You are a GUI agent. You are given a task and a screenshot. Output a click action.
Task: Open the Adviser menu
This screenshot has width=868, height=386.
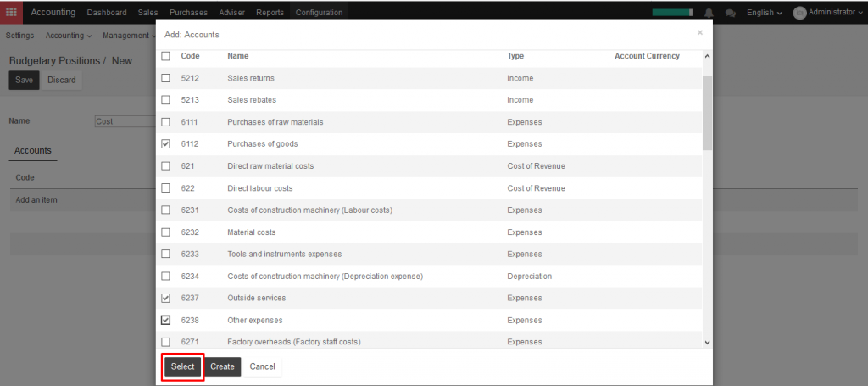[232, 12]
